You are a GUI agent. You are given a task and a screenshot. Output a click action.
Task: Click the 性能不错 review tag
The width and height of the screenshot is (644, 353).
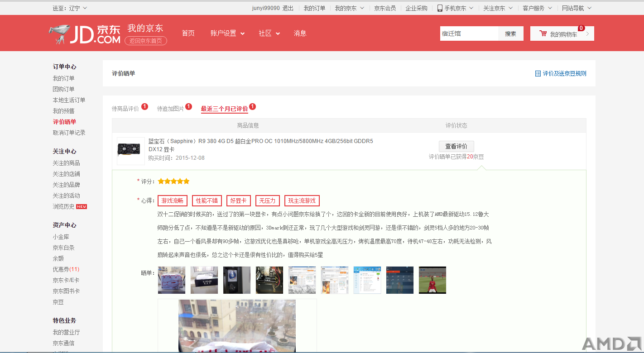coord(207,200)
